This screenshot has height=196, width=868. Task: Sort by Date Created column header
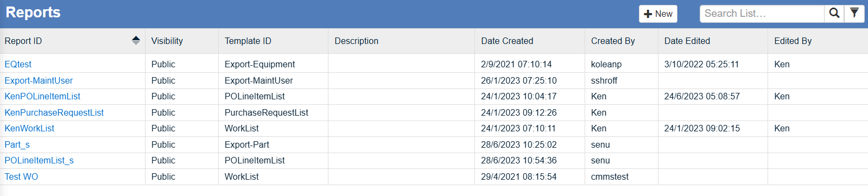click(x=507, y=41)
